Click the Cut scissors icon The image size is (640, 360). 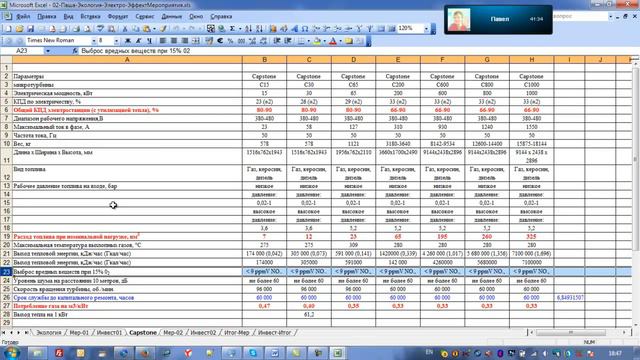[x=125, y=29]
